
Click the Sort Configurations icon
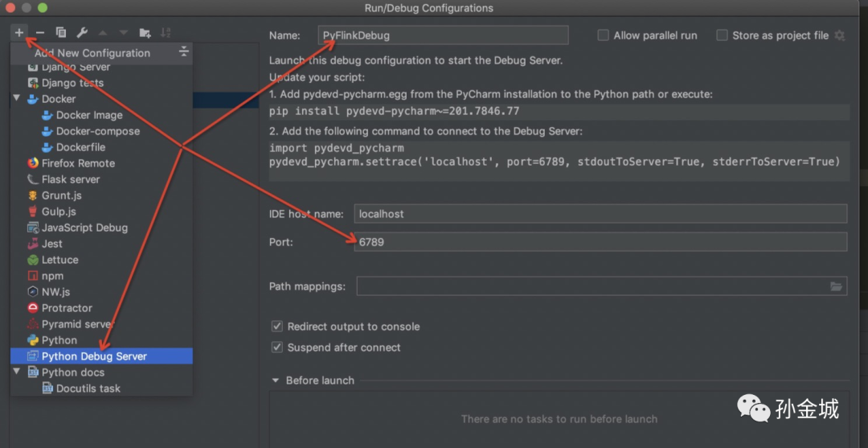(x=166, y=33)
